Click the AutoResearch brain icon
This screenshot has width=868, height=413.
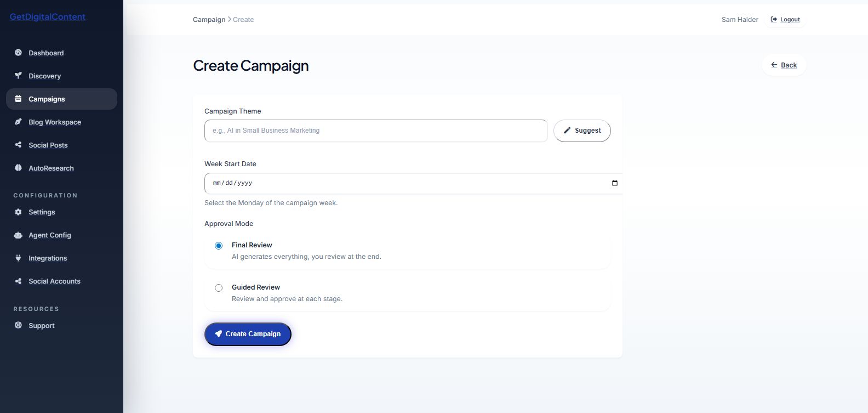(x=18, y=168)
